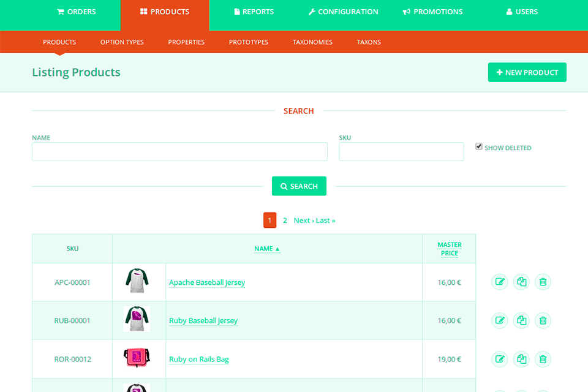The image size is (588, 392).
Task: Edit the Ruby on Rails Bag
Action: (500, 359)
